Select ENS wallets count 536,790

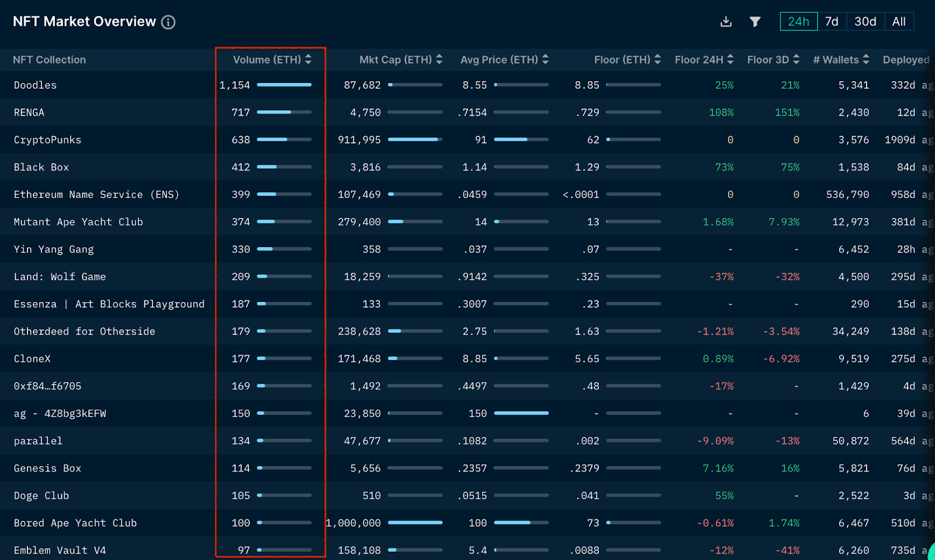(847, 194)
